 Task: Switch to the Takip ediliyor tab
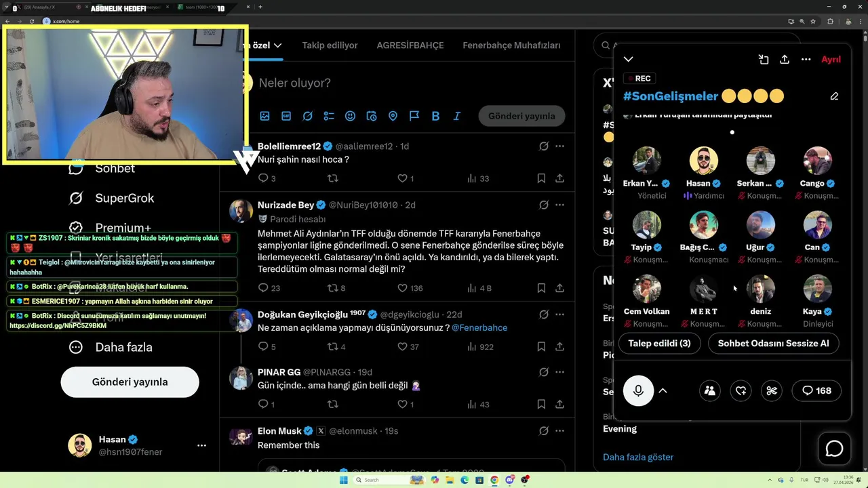click(330, 45)
